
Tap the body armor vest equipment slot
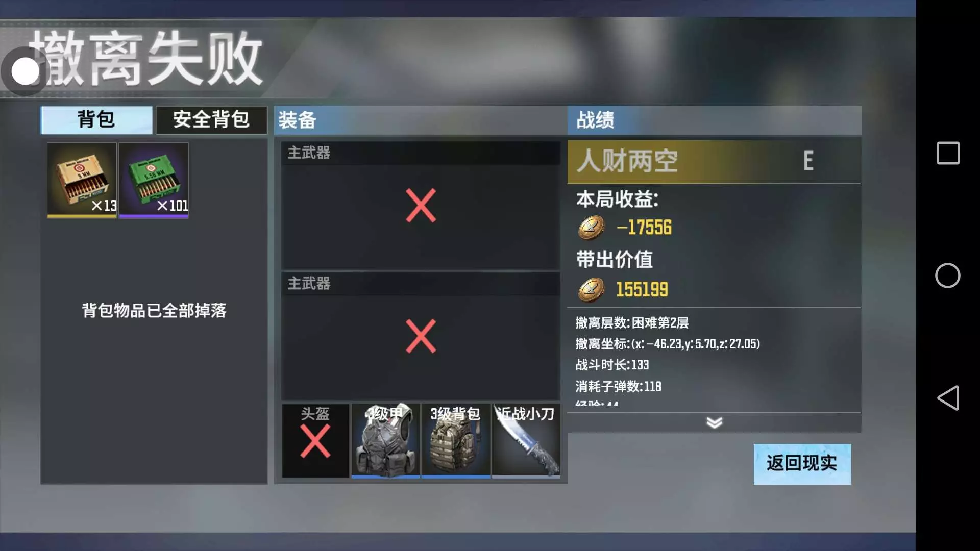click(386, 441)
